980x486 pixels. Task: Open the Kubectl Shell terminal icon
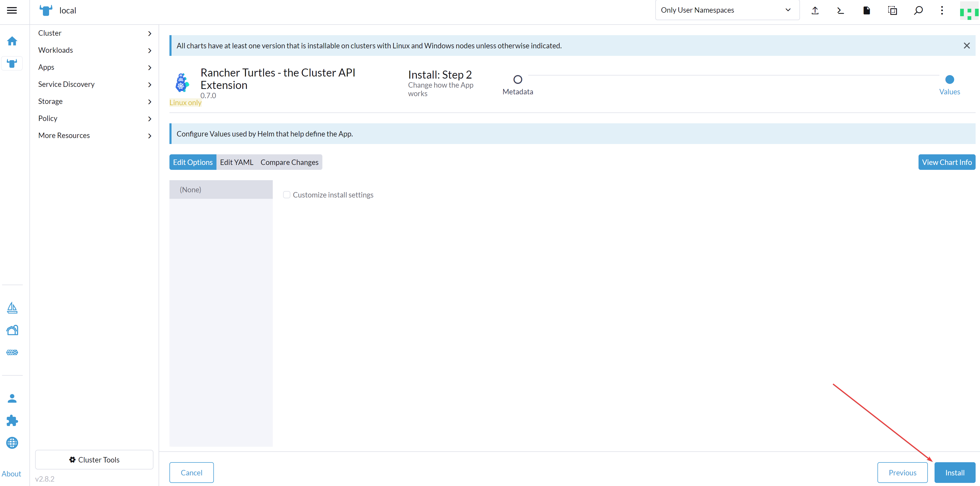point(841,10)
